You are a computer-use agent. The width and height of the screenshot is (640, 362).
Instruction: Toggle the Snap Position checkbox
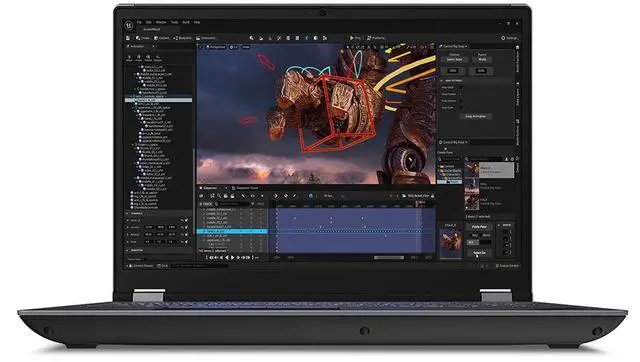click(461, 94)
